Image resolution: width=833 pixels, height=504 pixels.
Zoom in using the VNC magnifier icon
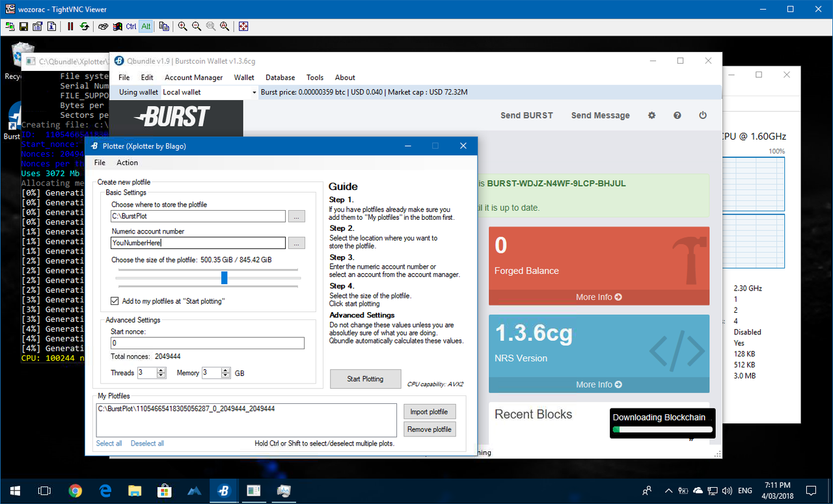pos(182,27)
